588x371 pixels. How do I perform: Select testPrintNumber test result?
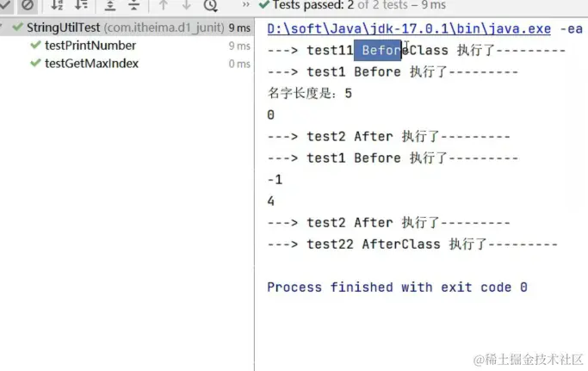90,46
